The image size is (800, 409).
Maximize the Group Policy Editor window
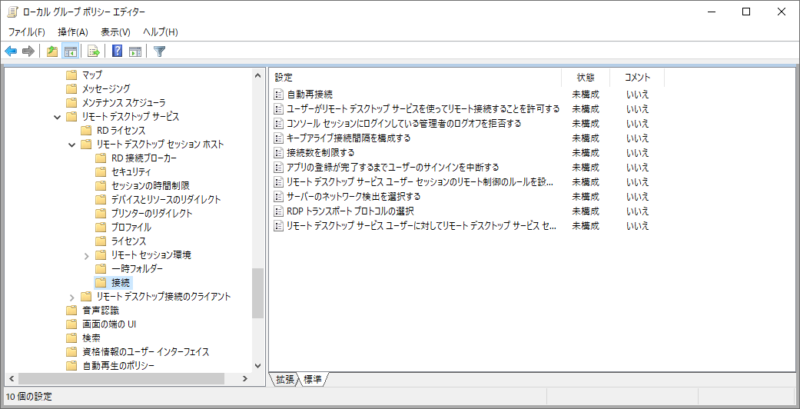[x=746, y=12]
